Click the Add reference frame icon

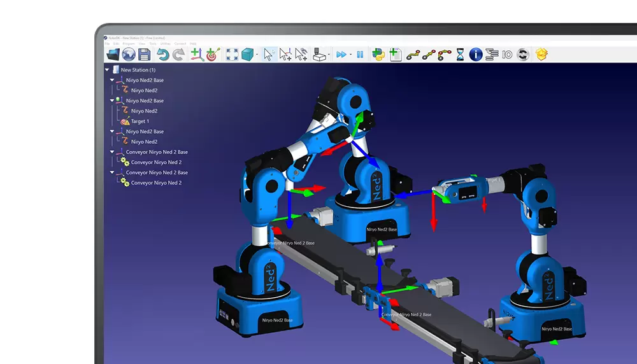pyautogui.click(x=197, y=55)
